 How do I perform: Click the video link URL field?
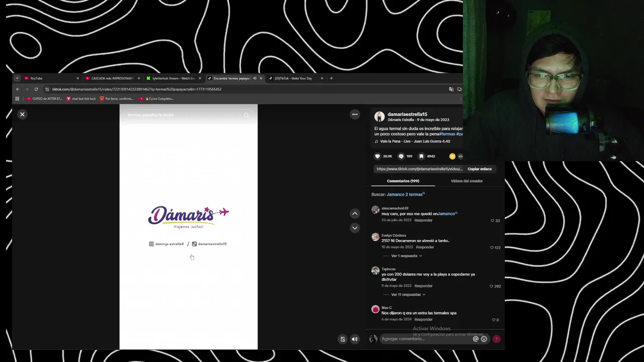point(419,169)
